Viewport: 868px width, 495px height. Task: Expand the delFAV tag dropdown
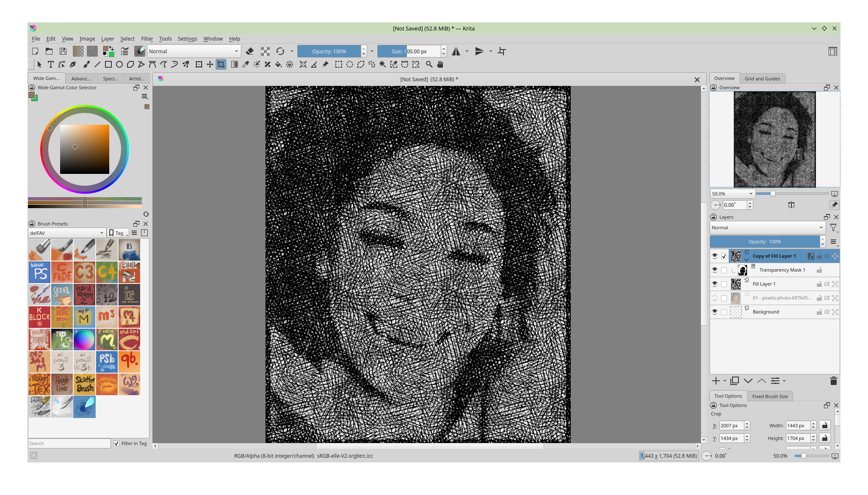(x=67, y=233)
